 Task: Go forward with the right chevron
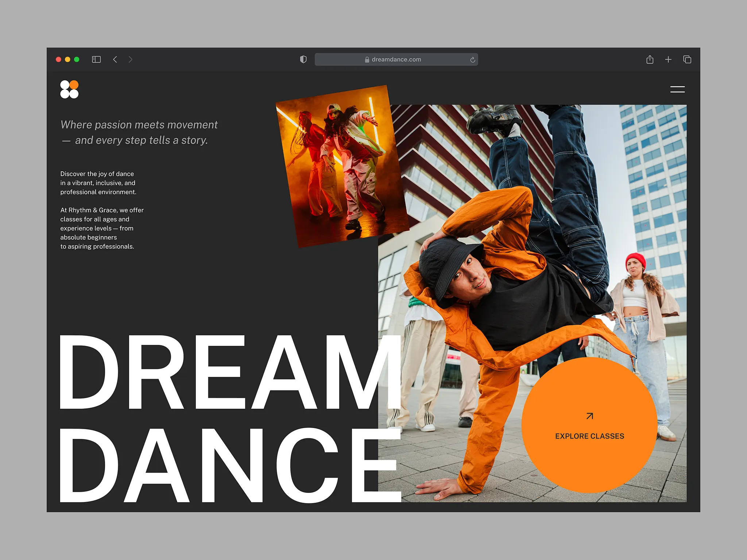tap(131, 59)
